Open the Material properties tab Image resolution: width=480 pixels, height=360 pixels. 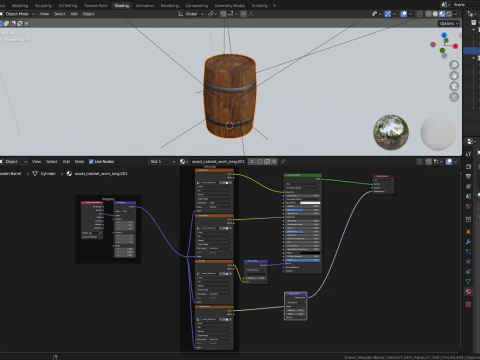click(468, 291)
